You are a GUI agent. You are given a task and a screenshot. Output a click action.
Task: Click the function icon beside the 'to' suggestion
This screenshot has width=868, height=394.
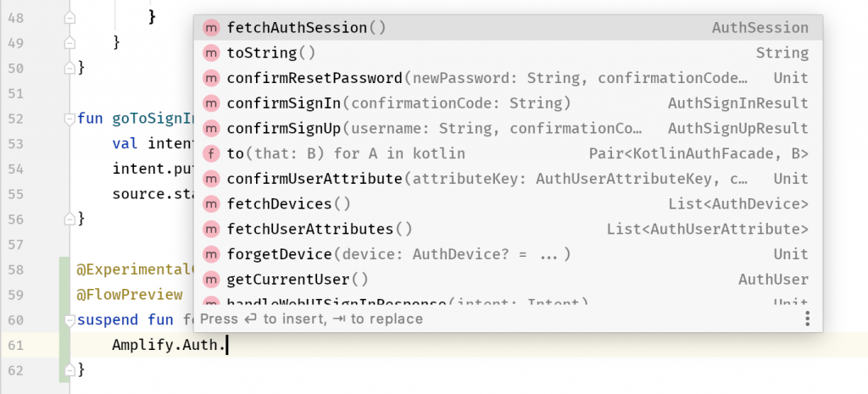coord(211,153)
